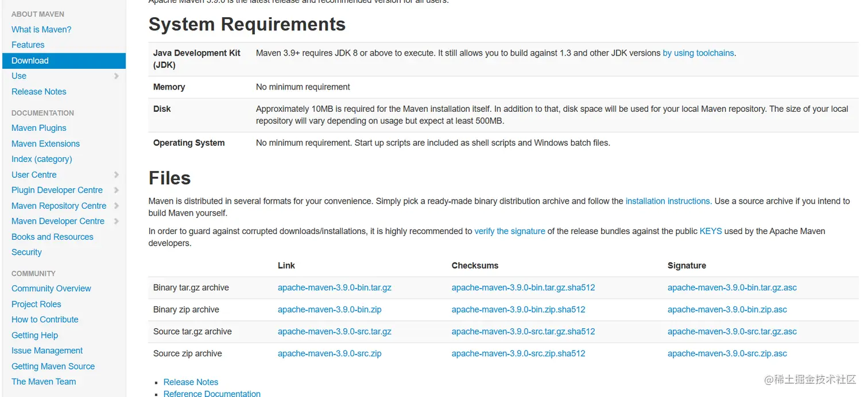
Task: Open Getting Maven Source page
Action: tap(53, 366)
